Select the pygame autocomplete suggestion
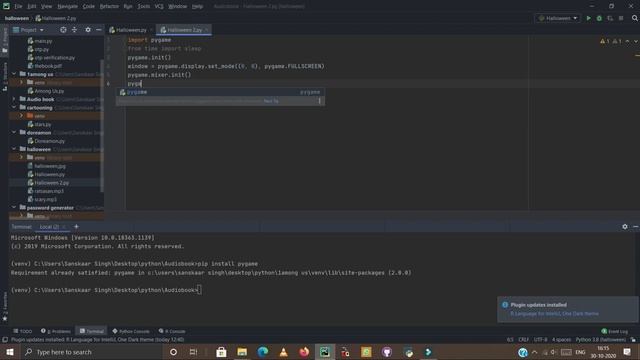640x360 pixels. [x=220, y=92]
